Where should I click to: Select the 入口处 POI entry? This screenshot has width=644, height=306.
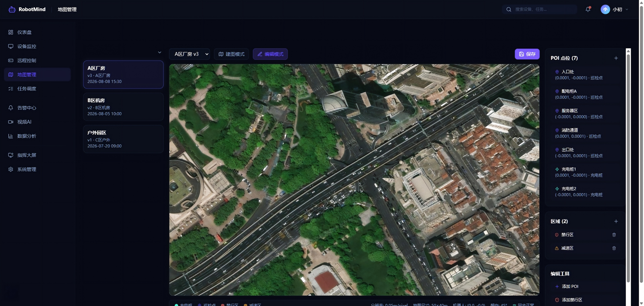pyautogui.click(x=585, y=75)
